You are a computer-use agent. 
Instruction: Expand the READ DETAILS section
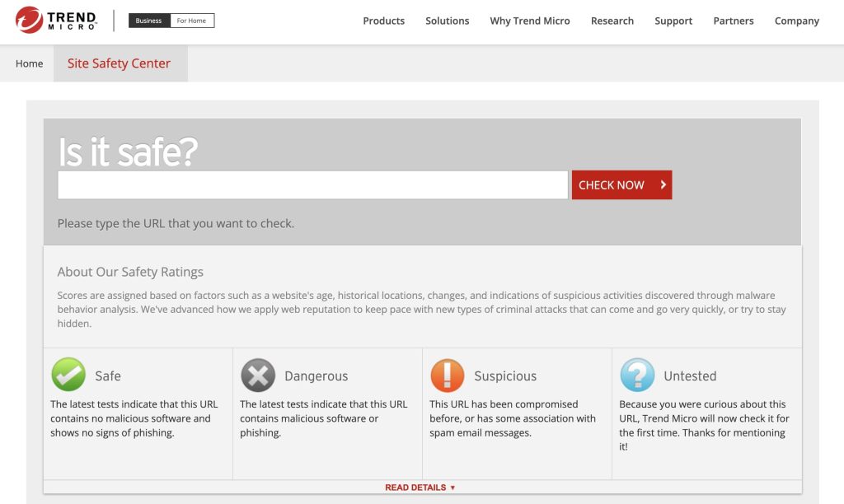click(420, 488)
